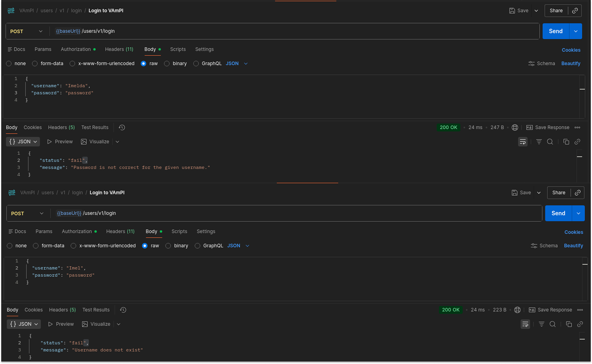The image size is (592, 364).
Task: Click the response history icon in upper response pane
Action: pyautogui.click(x=122, y=128)
